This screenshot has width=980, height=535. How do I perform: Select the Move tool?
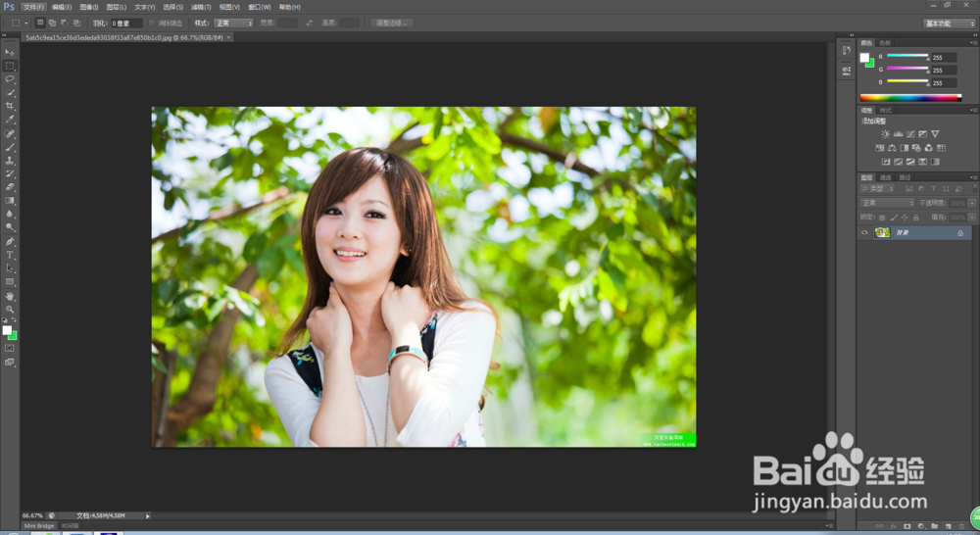(x=10, y=52)
